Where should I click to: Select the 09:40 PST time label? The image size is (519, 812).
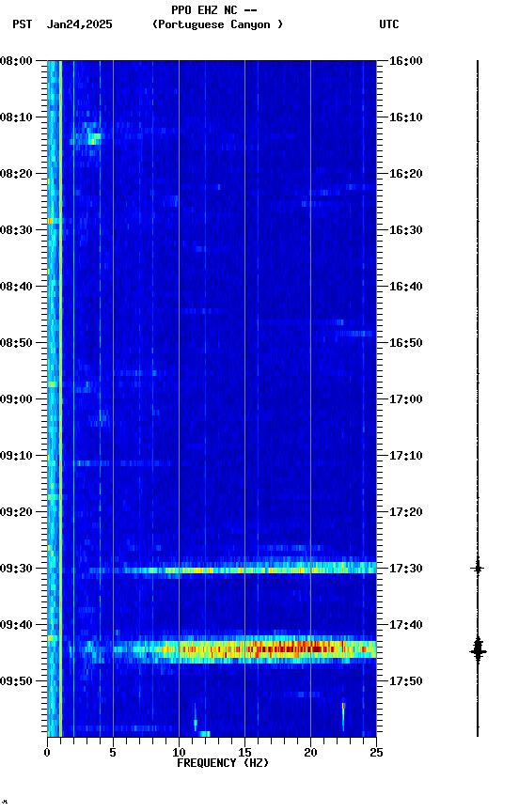pyautogui.click(x=16, y=625)
